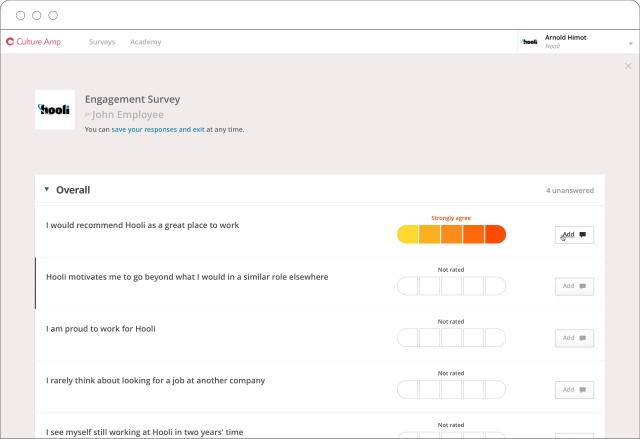Rate 'Hooli motivates me' with middle segment
640x439 pixels.
point(451,286)
